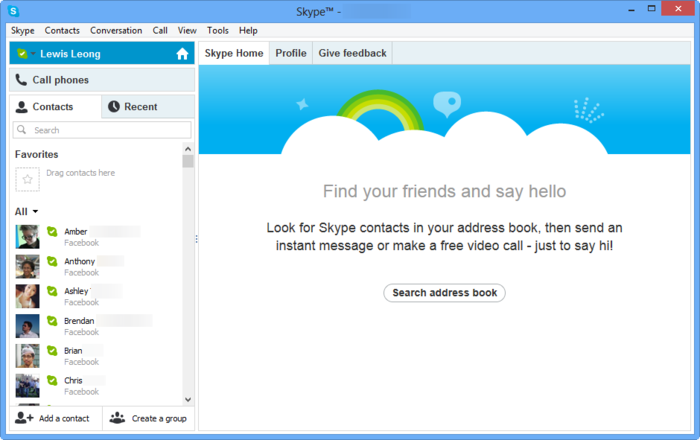Click Amber's green online status icon
Screen dimensions: 700x440
(x=52, y=231)
